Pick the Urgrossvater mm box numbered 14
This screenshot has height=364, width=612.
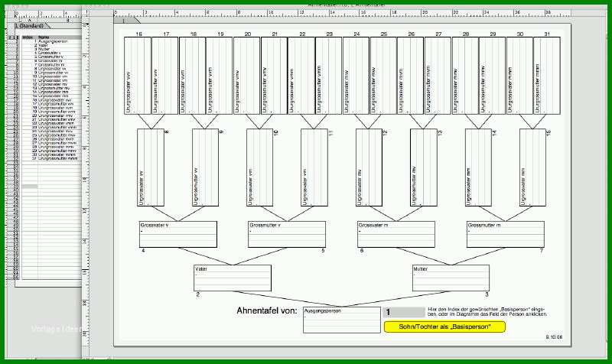tap(479, 167)
